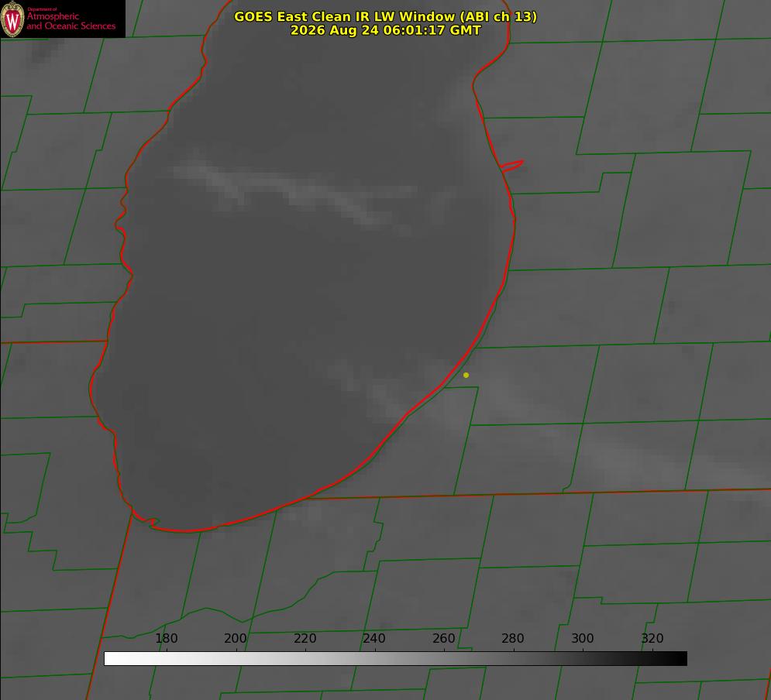Screen dimensions: 771x700
Task: Click the white end of the grayscale colorbar
Action: click(x=113, y=659)
